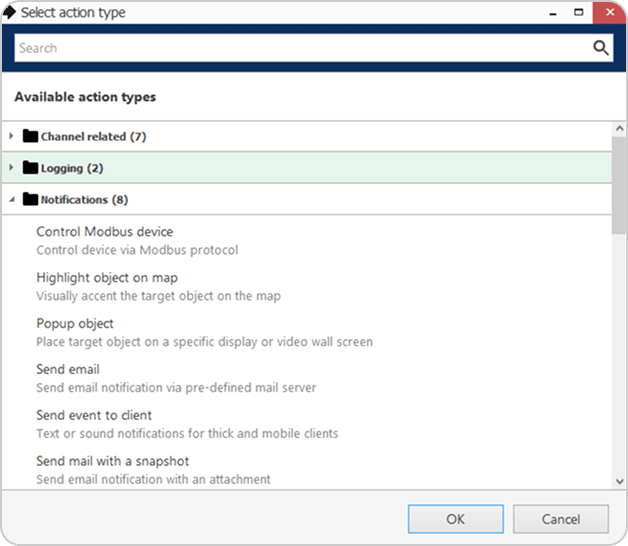Close the Select action type dialog
628x546 pixels.
pyautogui.click(x=604, y=13)
